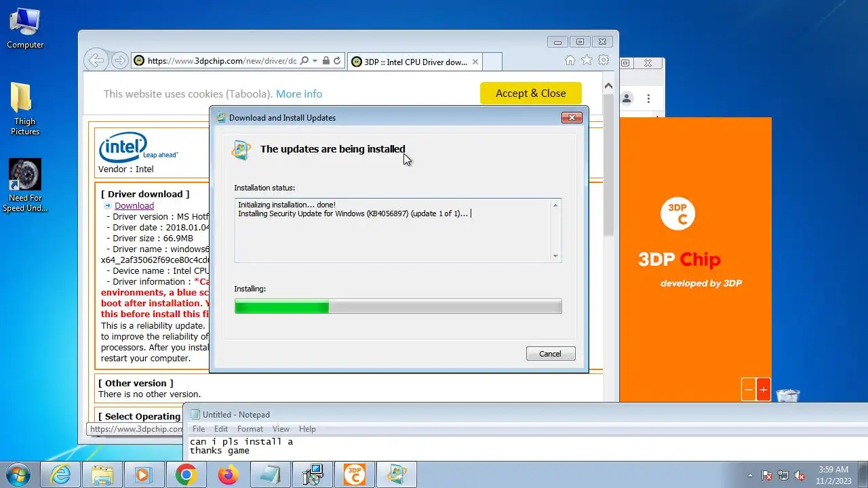Open Notepad Help menu
The height and width of the screenshot is (488, 868).
[307, 429]
